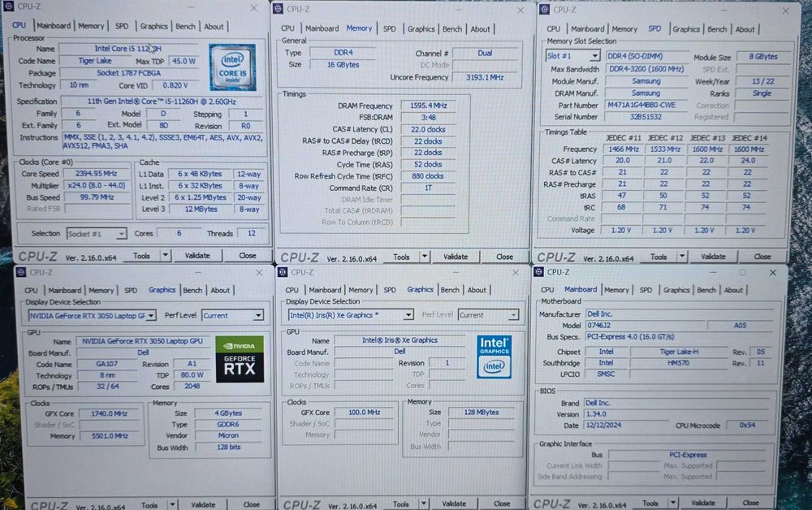Click the CPU-Z app icon in the Intel Iris Graphics window title bar

point(283,272)
